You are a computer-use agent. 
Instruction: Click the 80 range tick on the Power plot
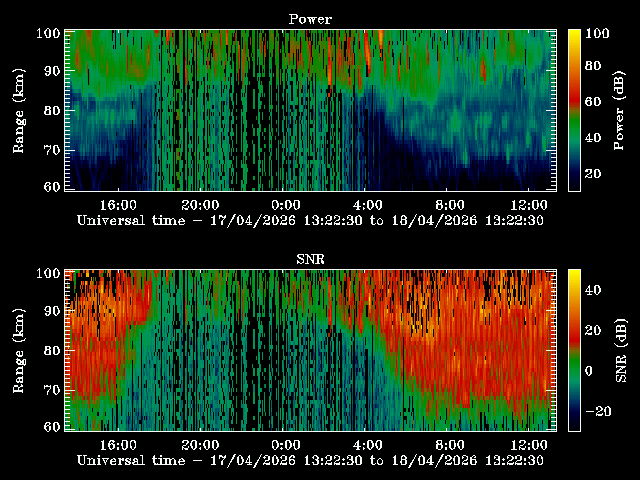click(x=52, y=111)
